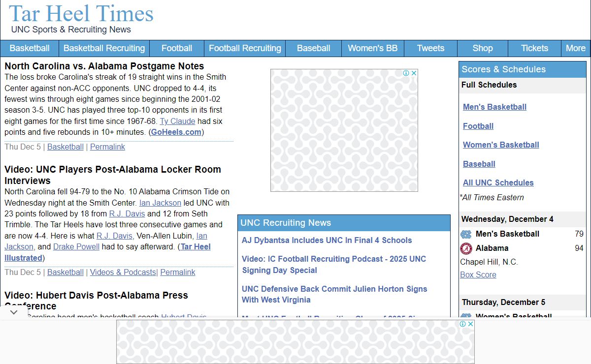The width and height of the screenshot is (591, 364).
Task: Collapse the bottom ad with chevron arrow
Action: [x=14, y=312]
